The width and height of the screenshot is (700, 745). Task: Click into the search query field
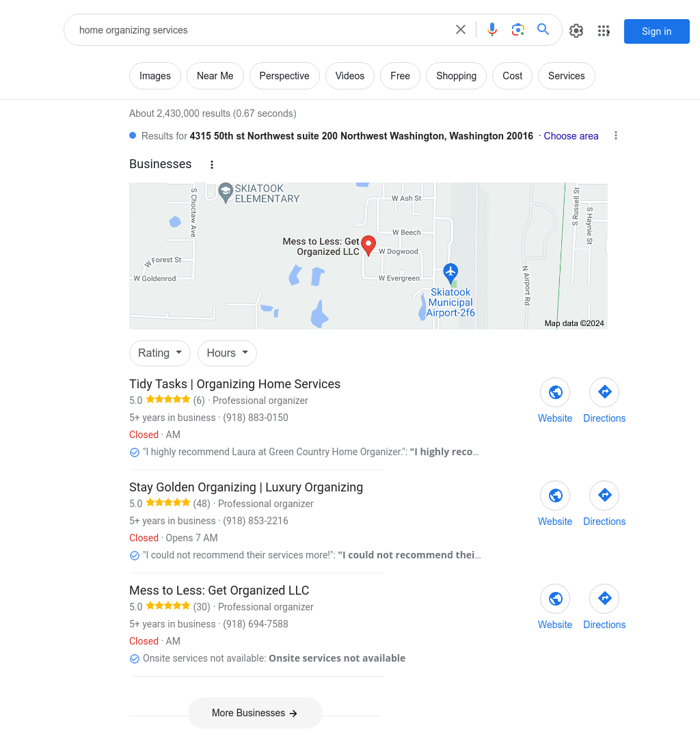261,30
